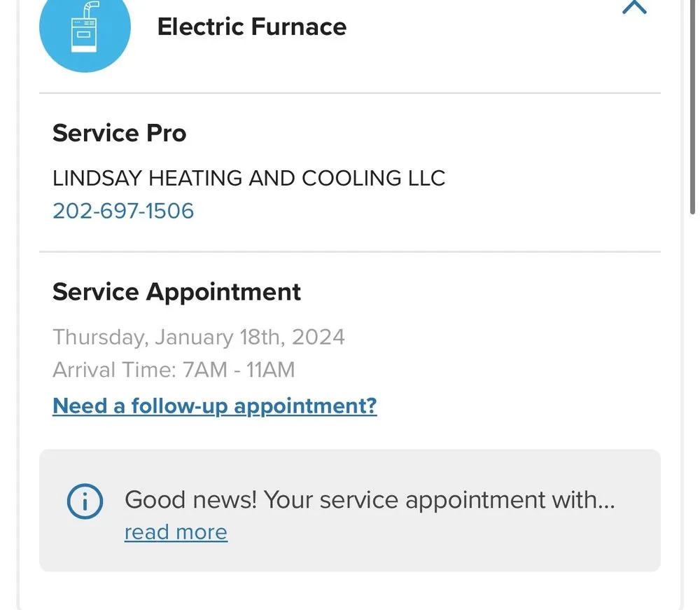Select the Electric Furnace heading
This screenshot has height=610, width=700.
(x=252, y=27)
